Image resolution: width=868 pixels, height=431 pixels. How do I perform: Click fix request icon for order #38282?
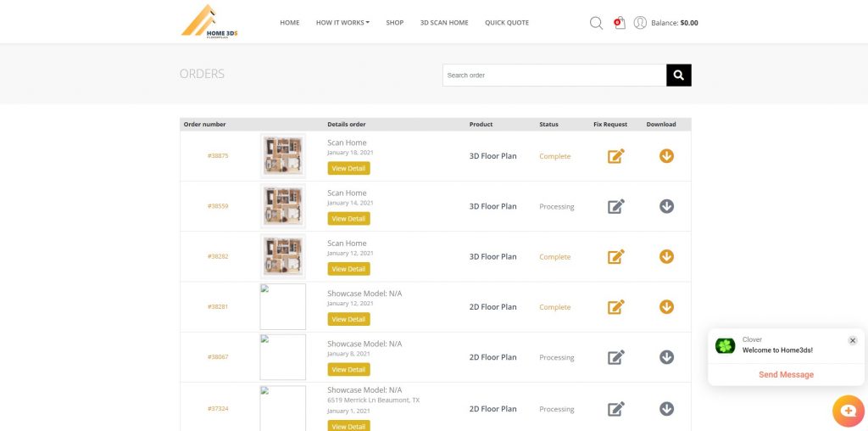pyautogui.click(x=616, y=256)
